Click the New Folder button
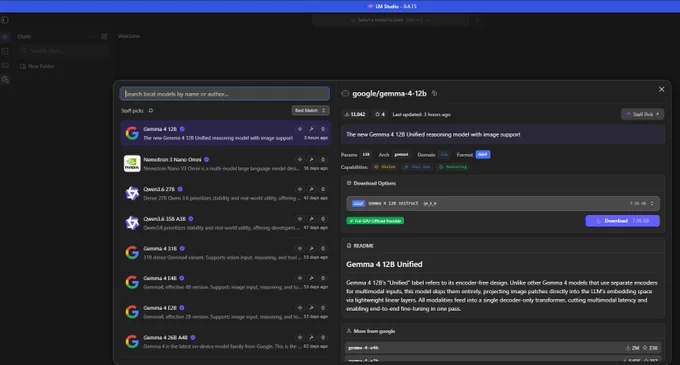Viewport: 680px width, 365px height. [37, 66]
